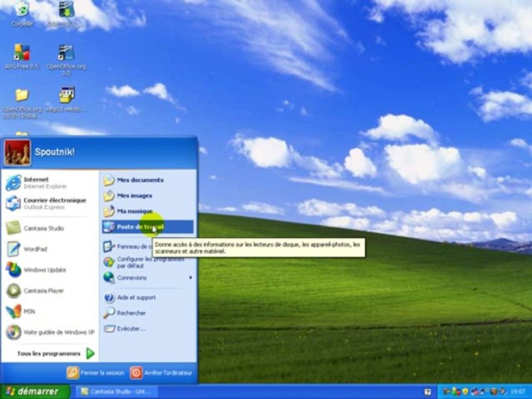Image resolution: width=532 pixels, height=399 pixels.
Task: Click the yellow shield security tray icon
Action: pos(465,392)
